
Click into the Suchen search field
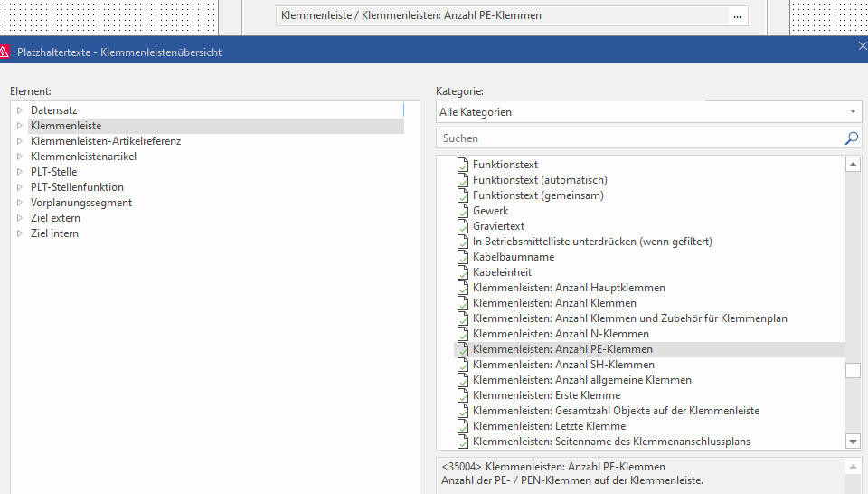[x=640, y=138]
